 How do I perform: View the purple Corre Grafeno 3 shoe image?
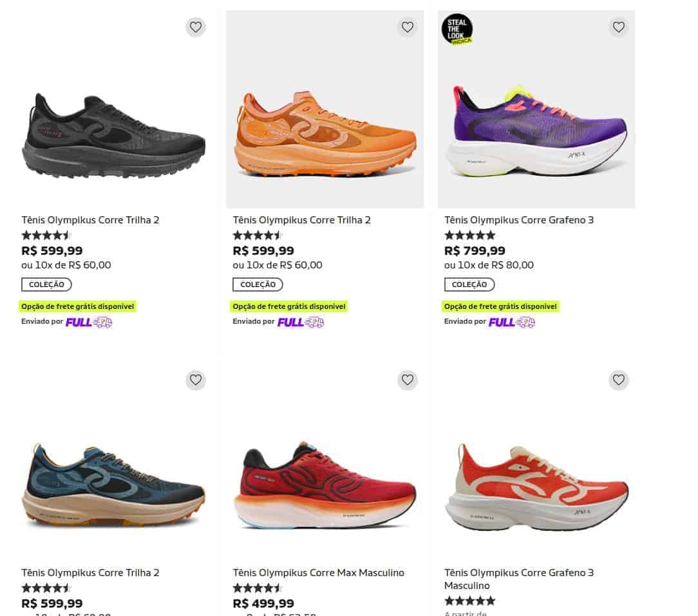(536, 132)
